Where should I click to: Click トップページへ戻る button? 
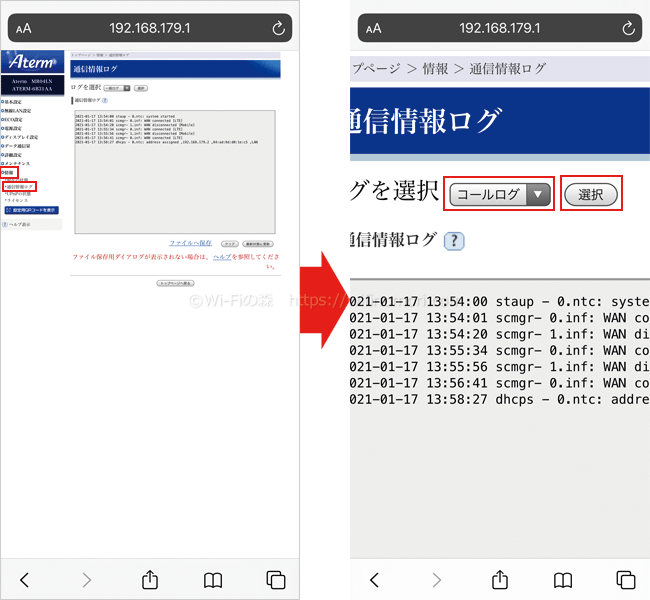[175, 283]
